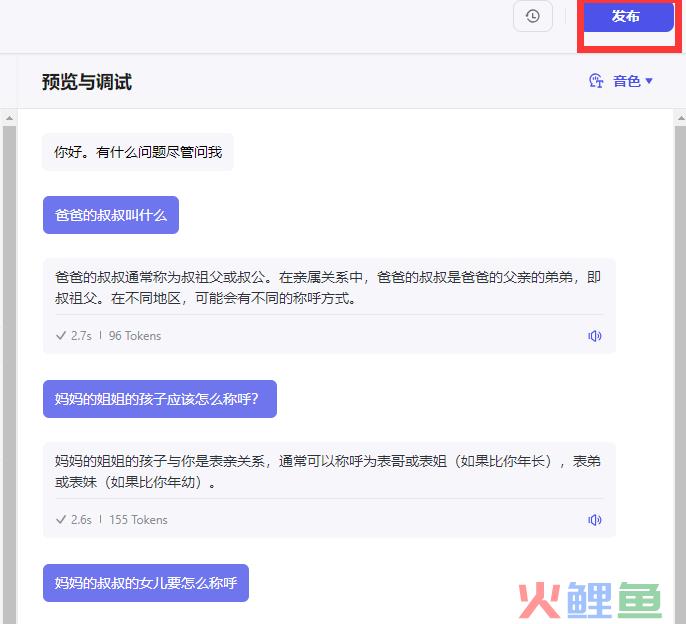This screenshot has width=686, height=624.
Task: Click right scrollbar up arrow
Action: click(x=681, y=118)
